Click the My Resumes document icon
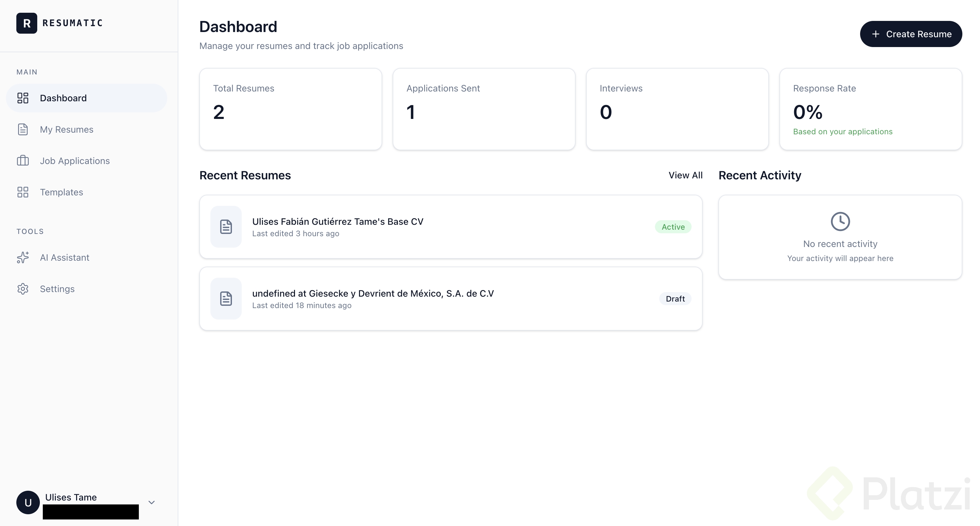 [23, 129]
